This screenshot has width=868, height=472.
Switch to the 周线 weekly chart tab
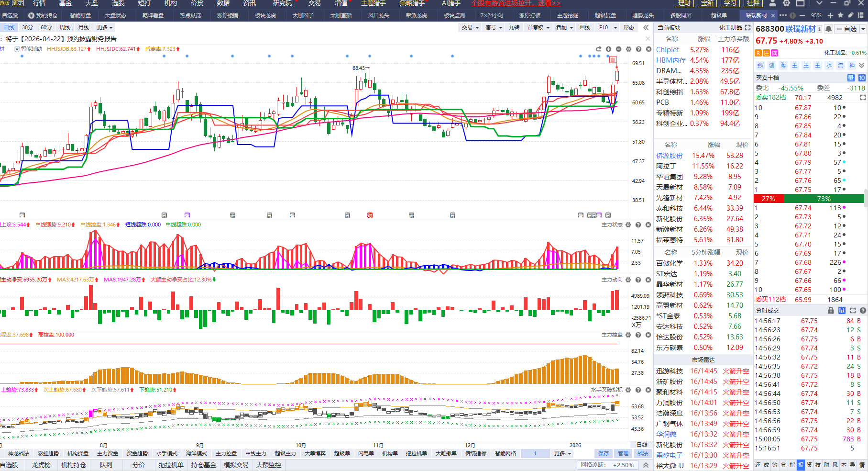pyautogui.click(x=65, y=28)
